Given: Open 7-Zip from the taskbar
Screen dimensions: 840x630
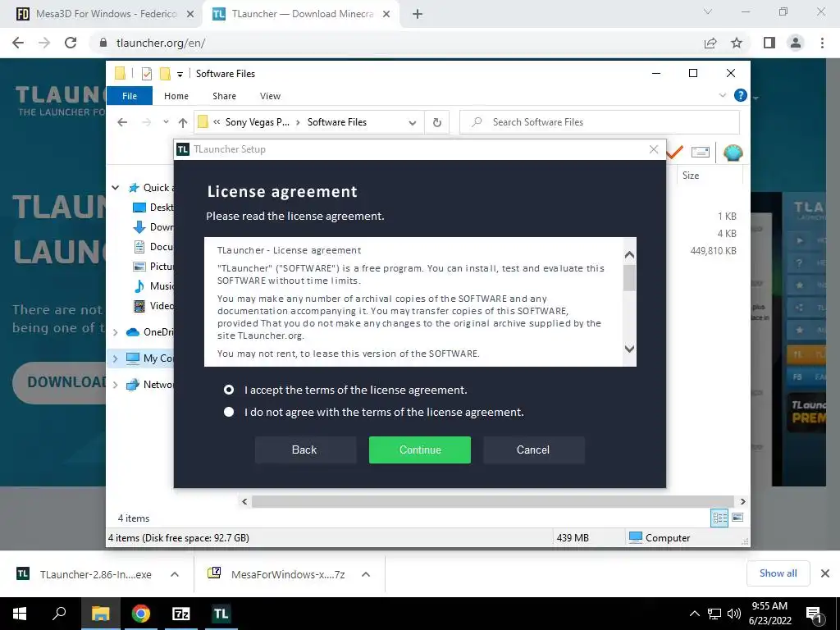Looking at the screenshot, I should (181, 614).
